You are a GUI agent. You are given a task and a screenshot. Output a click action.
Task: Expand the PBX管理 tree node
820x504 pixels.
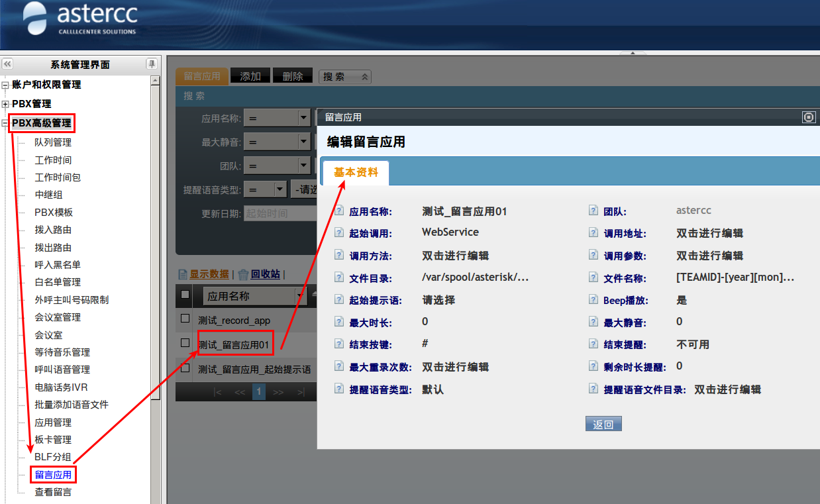point(6,104)
